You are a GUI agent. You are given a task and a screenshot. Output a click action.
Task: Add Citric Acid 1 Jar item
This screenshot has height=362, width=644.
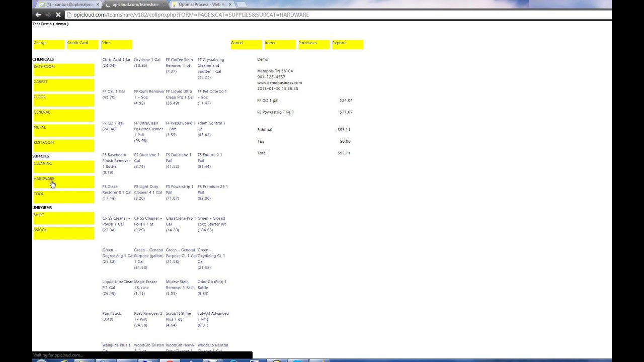pos(116,62)
